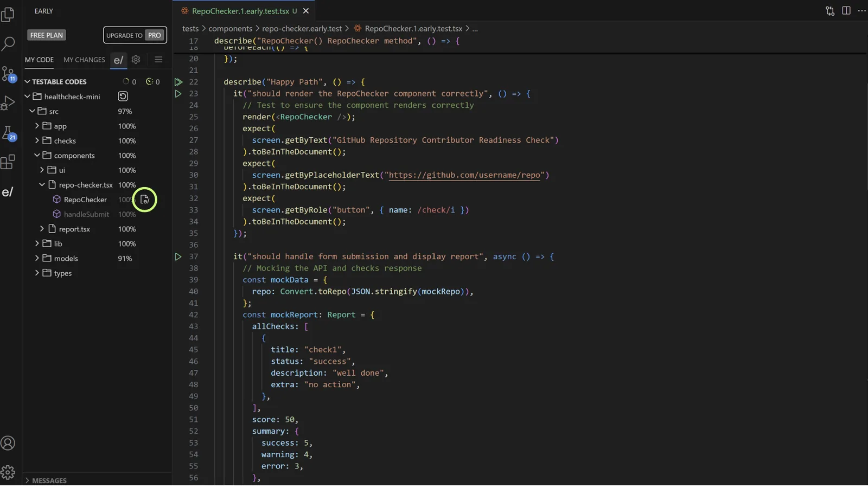This screenshot has height=488, width=868.
Task: Open the Manage gear in activity bar
Action: click(x=8, y=472)
